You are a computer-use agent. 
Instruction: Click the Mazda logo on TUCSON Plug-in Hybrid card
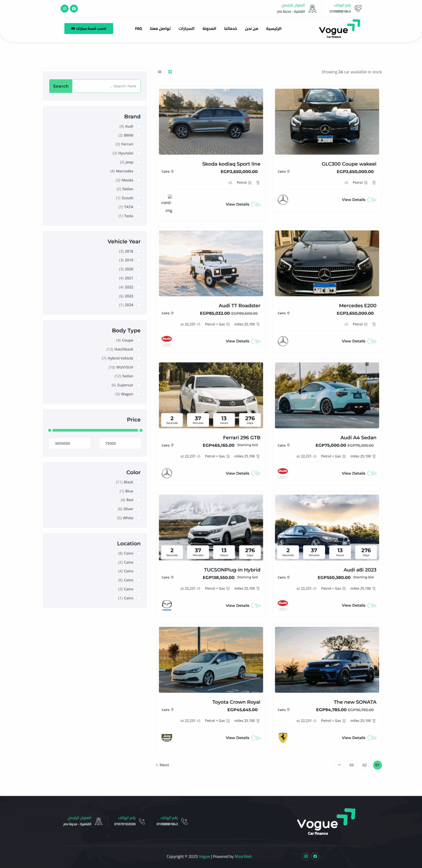[167, 606]
